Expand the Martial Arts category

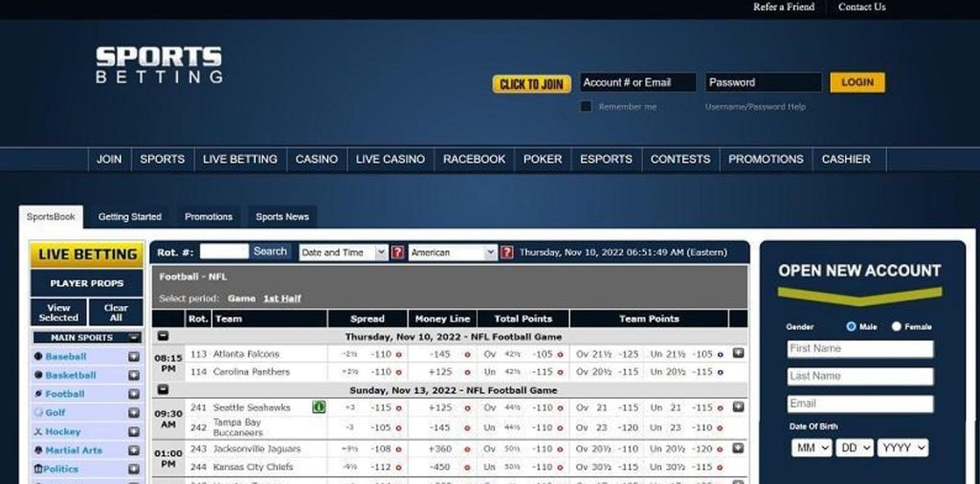click(x=134, y=451)
